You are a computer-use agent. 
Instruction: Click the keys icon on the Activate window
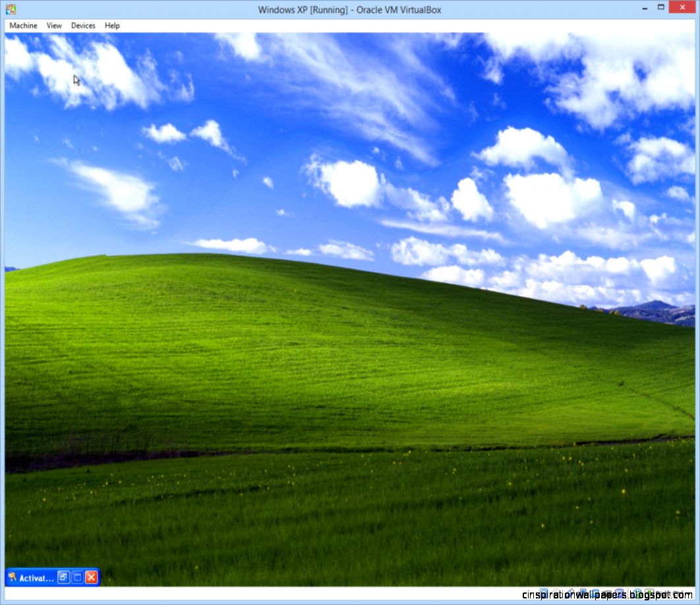point(13,577)
